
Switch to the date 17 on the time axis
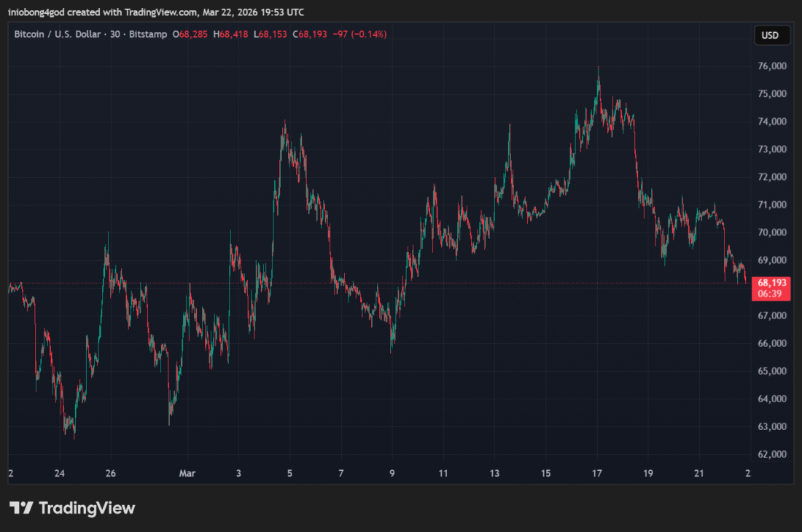coord(596,473)
